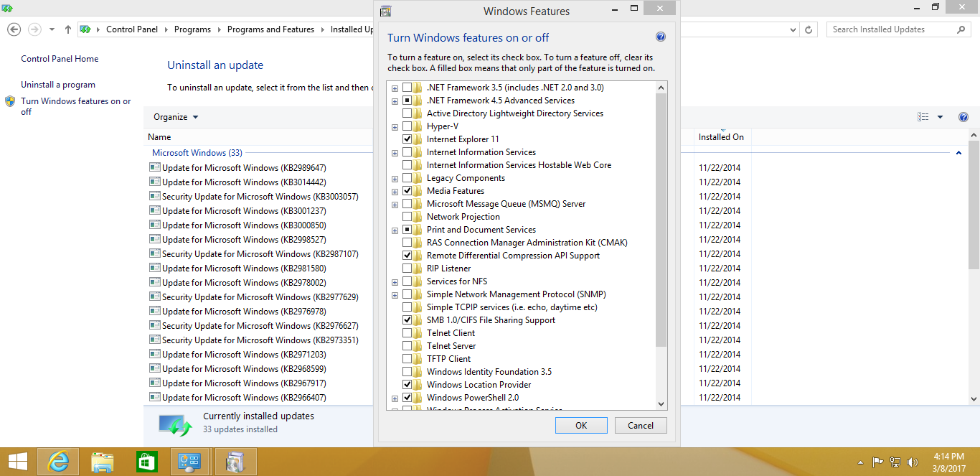Click the update icon for KB2989647
Image resolution: width=980 pixels, height=476 pixels.
coord(154,167)
